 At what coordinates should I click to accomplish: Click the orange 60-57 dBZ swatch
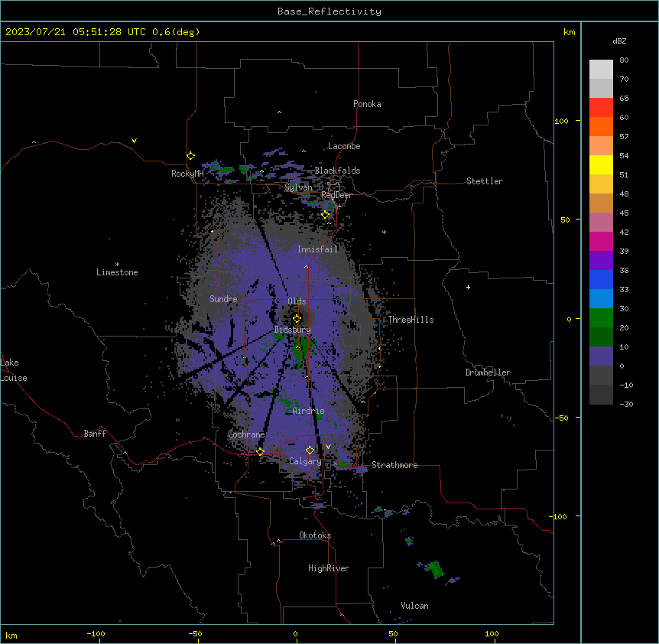coord(601,126)
